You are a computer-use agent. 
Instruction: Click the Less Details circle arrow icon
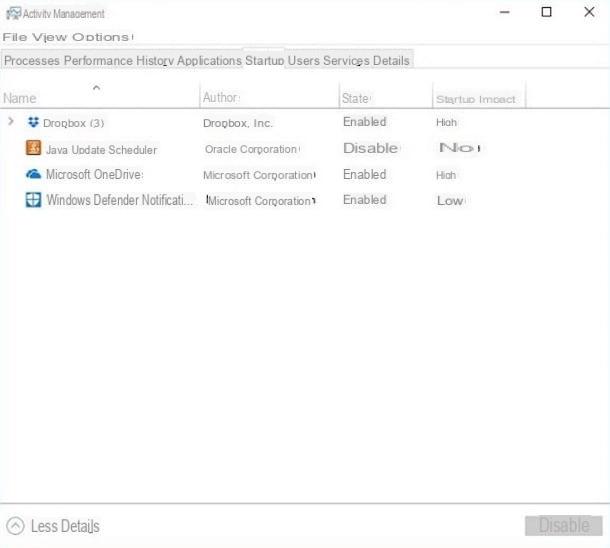point(15,526)
